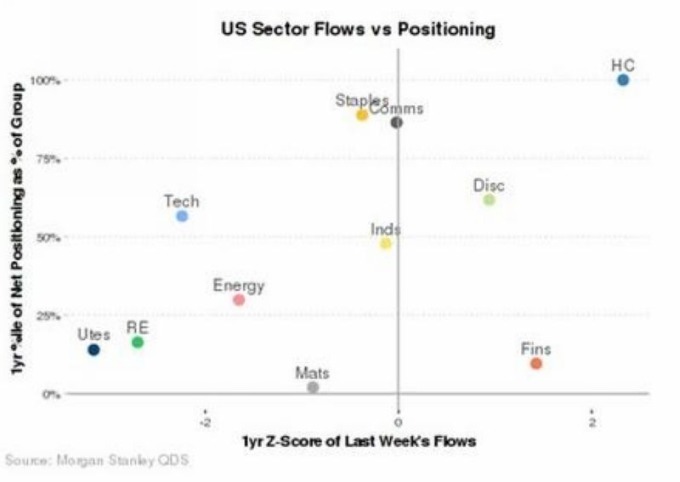680x482 pixels.
Task: Click the green RE data point
Action: tap(138, 342)
